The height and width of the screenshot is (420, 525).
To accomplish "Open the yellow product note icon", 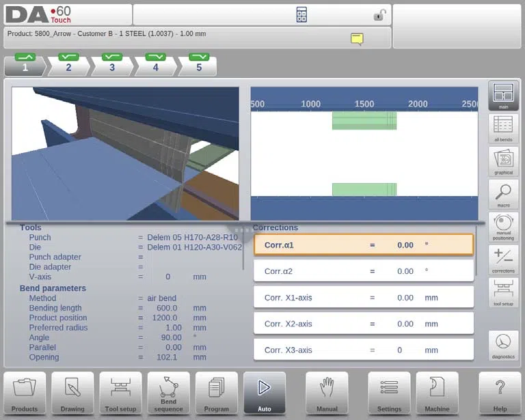I will (357, 39).
